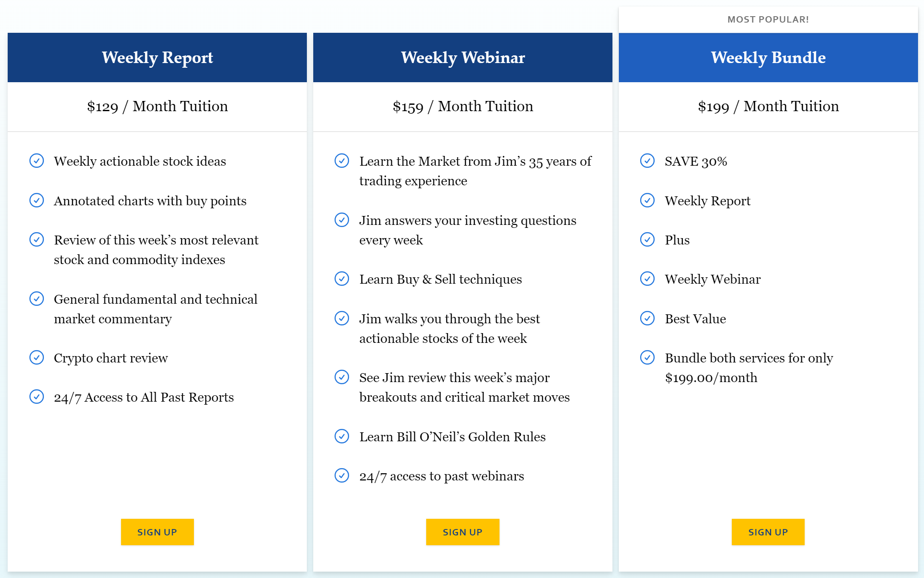Click check icon next to Best Value
This screenshot has height=578, width=924.
(x=647, y=318)
